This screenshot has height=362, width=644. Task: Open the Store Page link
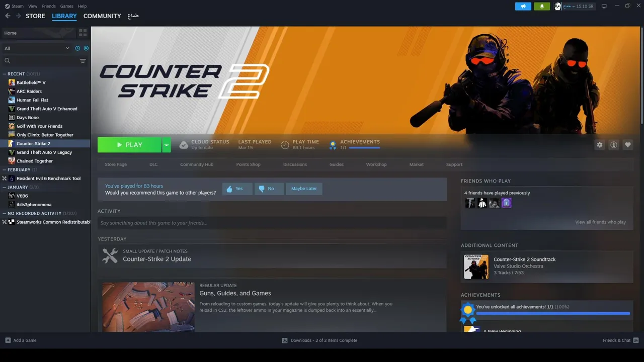pos(116,164)
